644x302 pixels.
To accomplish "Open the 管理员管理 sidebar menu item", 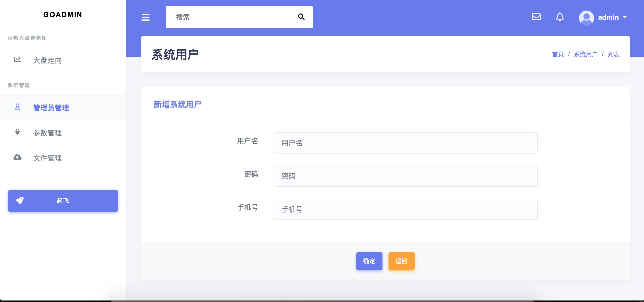I will (x=51, y=107).
